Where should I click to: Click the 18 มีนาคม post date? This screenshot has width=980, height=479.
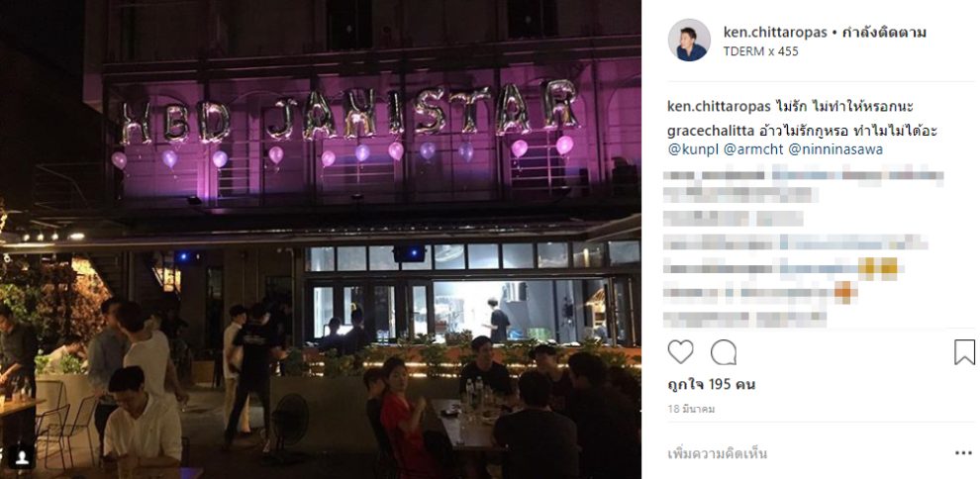click(x=691, y=409)
